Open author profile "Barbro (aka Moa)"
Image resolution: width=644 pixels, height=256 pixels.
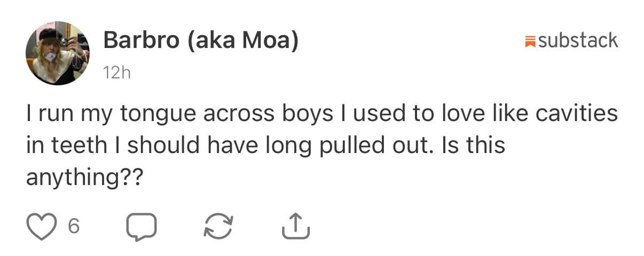tap(200, 41)
